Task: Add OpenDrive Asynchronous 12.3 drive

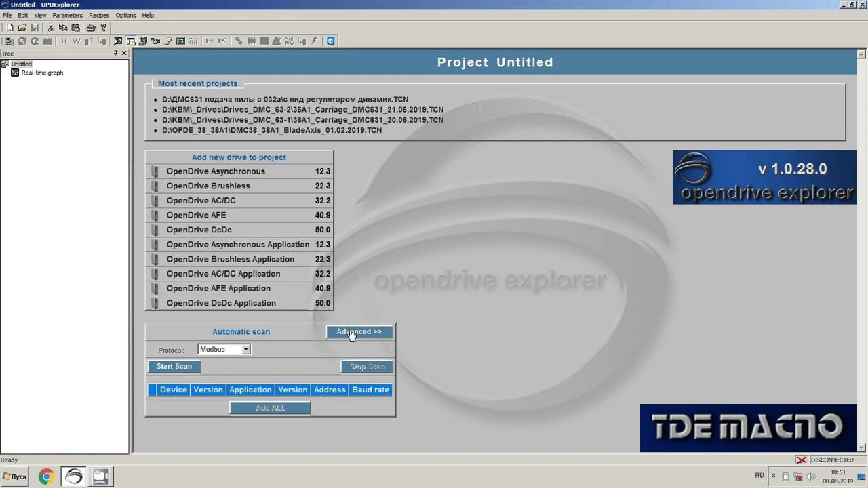Action: 239,171
